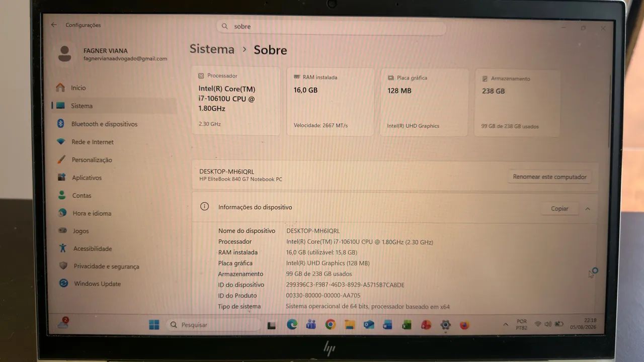Click the Sistema breadcrumb link
The height and width of the screenshot is (362, 644).
coord(212,49)
